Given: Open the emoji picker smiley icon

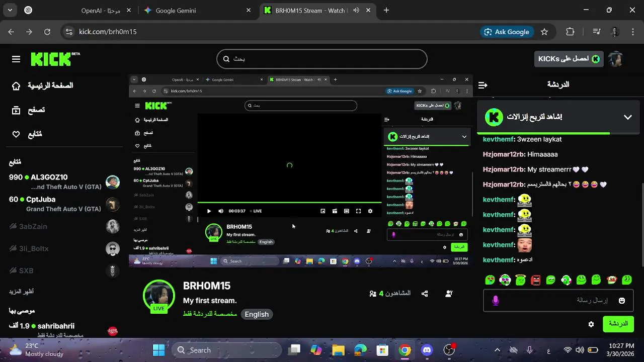Looking at the screenshot, I should tap(622, 300).
